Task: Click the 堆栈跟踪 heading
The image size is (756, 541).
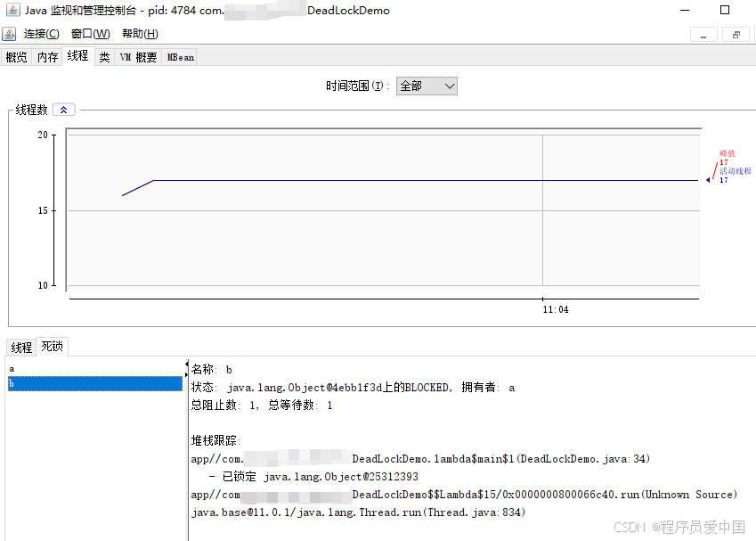Action: 215,440
